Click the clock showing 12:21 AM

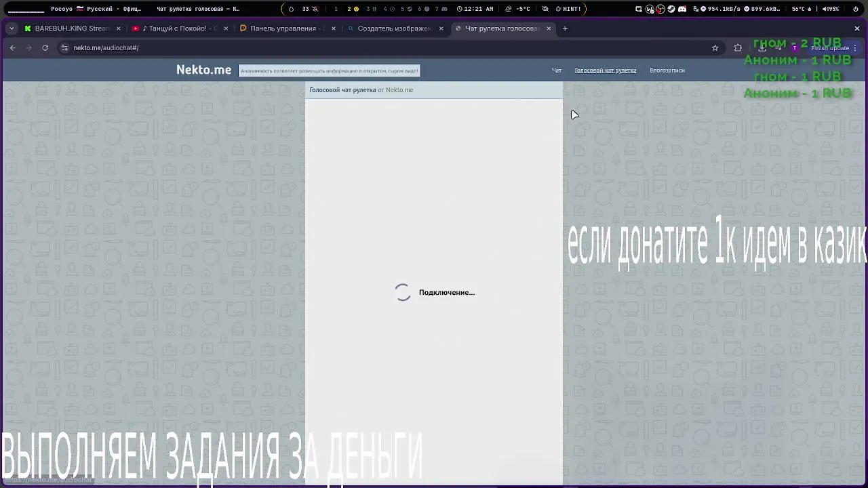474,9
